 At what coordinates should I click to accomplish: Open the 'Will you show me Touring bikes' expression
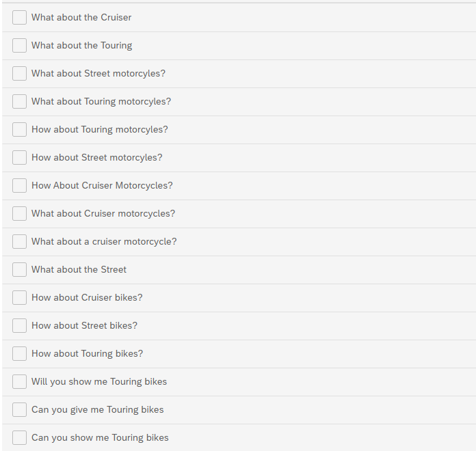(x=99, y=381)
